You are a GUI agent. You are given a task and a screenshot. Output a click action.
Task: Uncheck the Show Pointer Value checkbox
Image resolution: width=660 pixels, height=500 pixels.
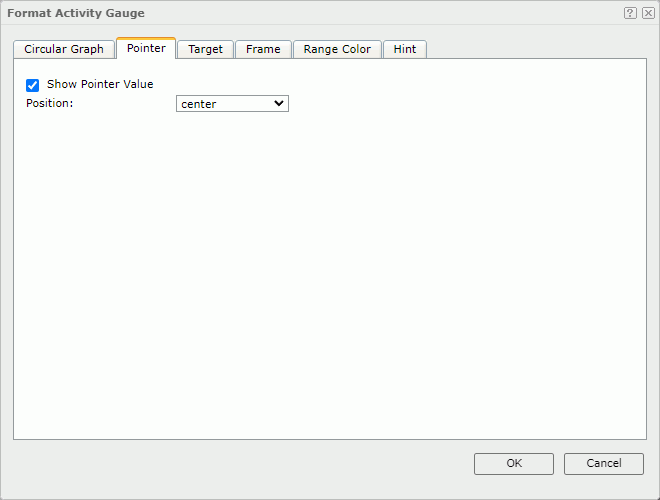pyautogui.click(x=32, y=85)
